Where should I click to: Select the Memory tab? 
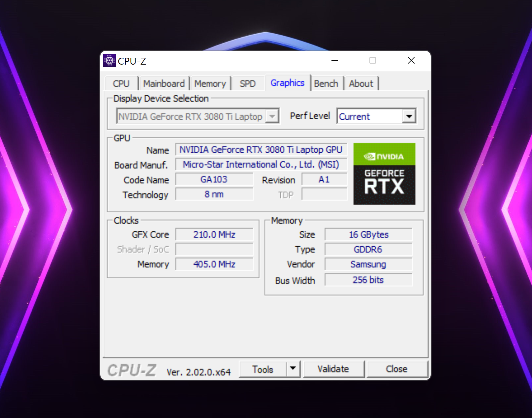click(210, 84)
